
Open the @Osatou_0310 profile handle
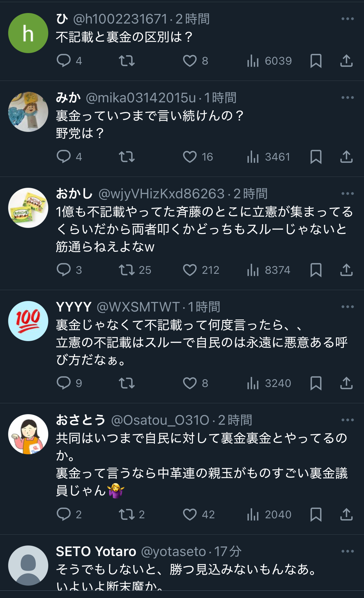[160, 420]
